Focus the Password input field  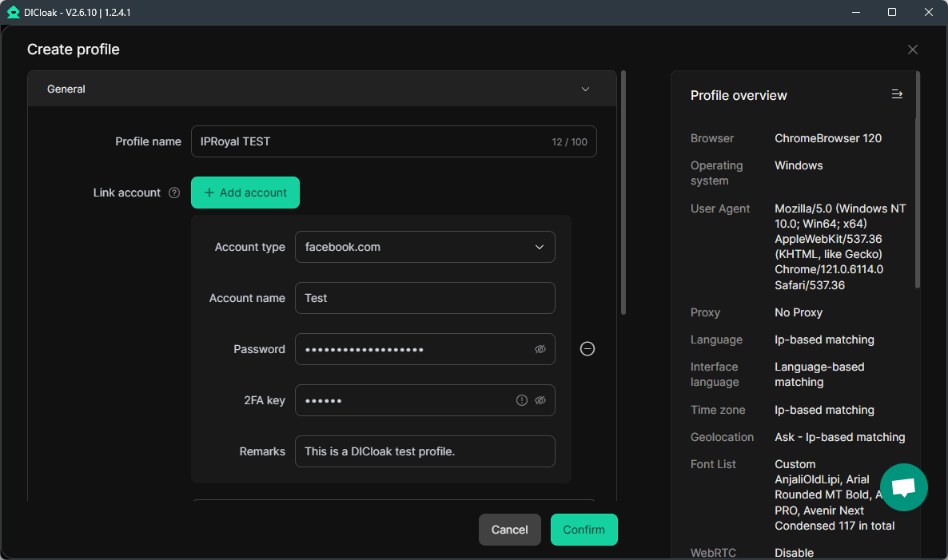tap(425, 349)
